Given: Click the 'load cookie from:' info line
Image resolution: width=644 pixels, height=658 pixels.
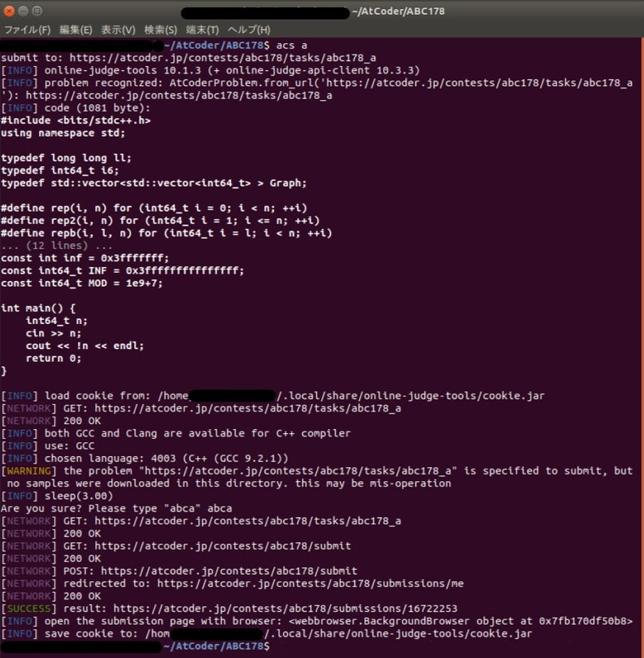Looking at the screenshot, I should pos(273,396).
